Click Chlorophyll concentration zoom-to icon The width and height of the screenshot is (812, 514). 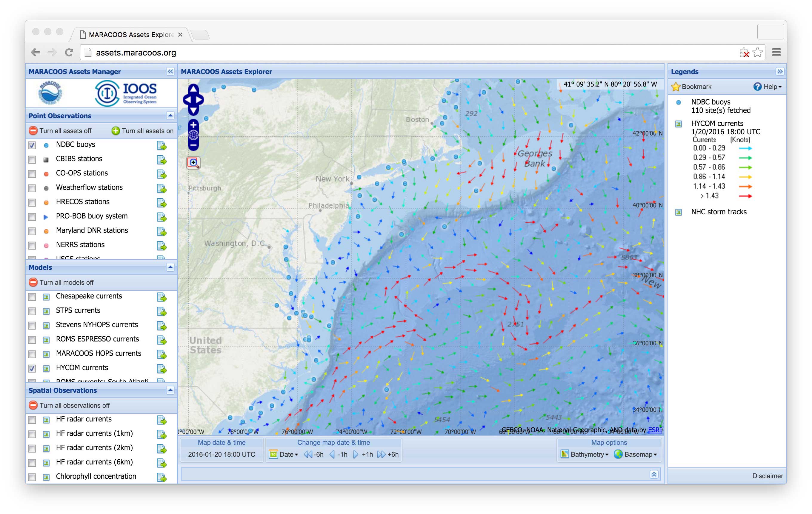click(162, 477)
